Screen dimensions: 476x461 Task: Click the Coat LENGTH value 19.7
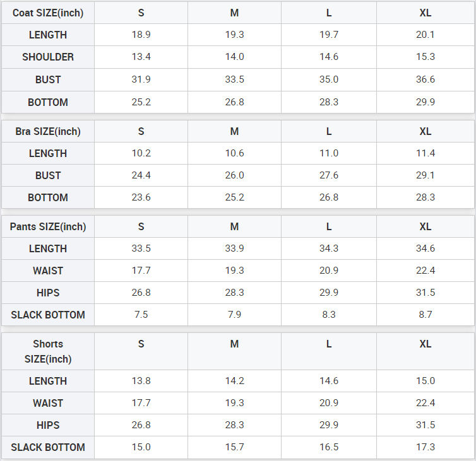[329, 35]
